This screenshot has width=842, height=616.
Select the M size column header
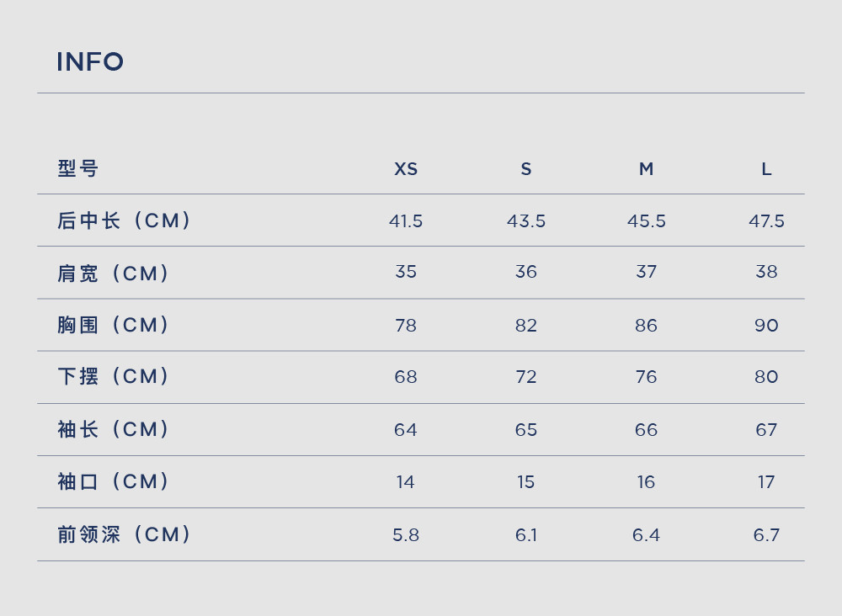click(x=647, y=169)
